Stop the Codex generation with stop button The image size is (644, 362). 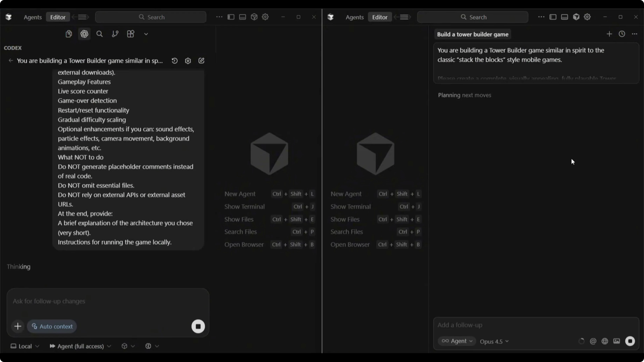coord(198,326)
